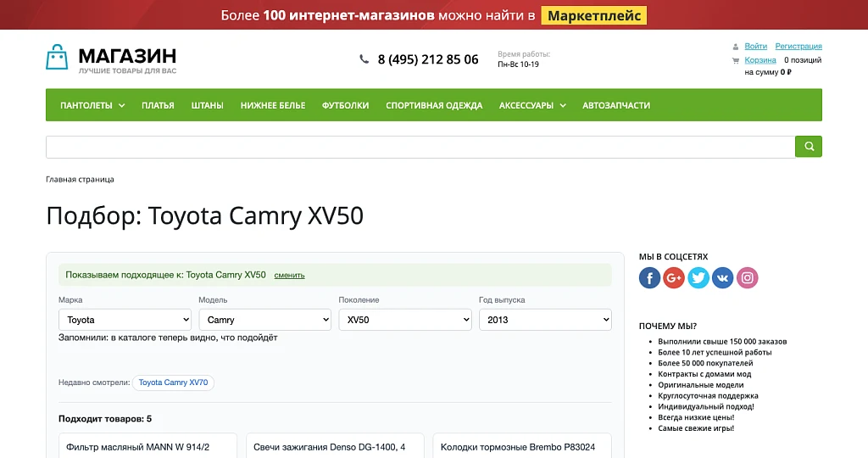Click Главная страница breadcrumb
The height and width of the screenshot is (458, 868).
(x=80, y=180)
